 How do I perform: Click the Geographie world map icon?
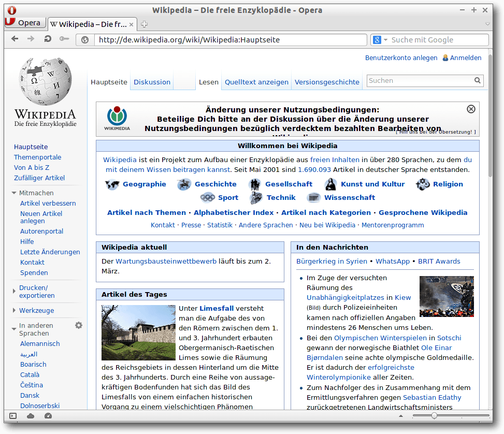[x=112, y=184]
